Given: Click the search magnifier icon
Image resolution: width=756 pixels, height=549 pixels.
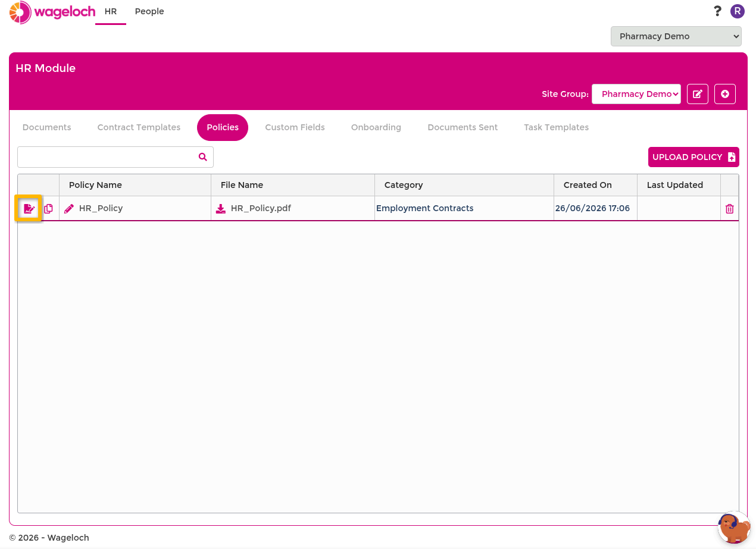Looking at the screenshot, I should [x=203, y=157].
